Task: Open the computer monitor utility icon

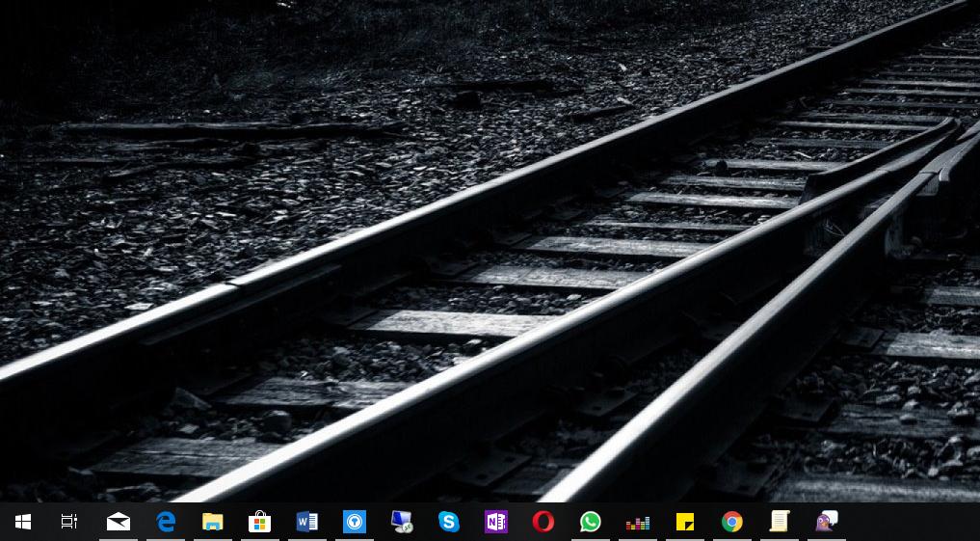Action: click(401, 522)
